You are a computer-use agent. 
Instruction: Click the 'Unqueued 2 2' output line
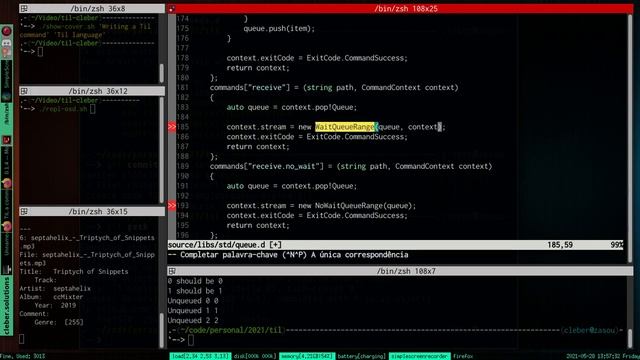[x=193, y=320]
